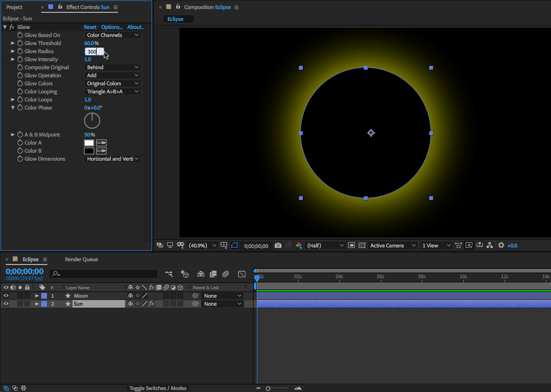
Task: Toggle mask and shape path visibility
Action: 235,246
